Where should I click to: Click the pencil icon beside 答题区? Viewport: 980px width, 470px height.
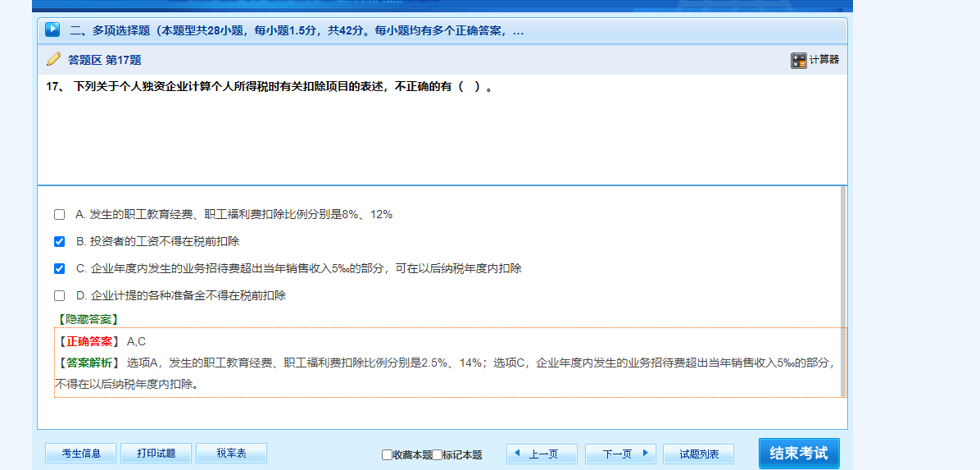coord(54,59)
